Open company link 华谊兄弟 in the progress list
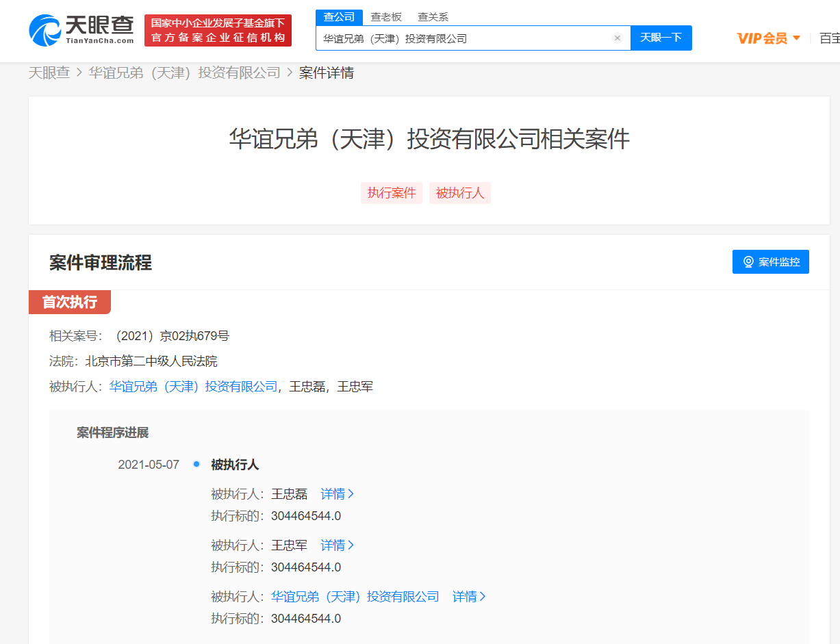840x644 pixels. [355, 597]
